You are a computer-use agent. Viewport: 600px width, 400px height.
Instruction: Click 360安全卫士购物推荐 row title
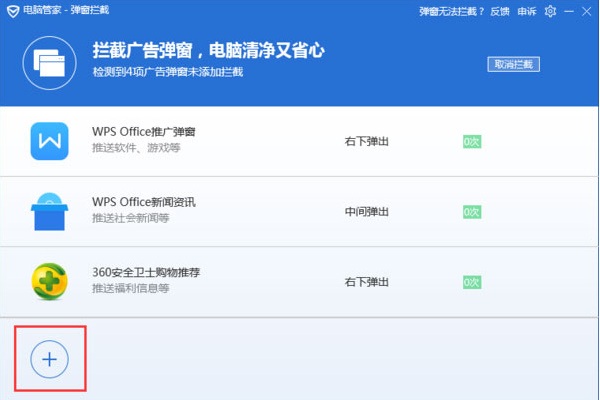[146, 273]
